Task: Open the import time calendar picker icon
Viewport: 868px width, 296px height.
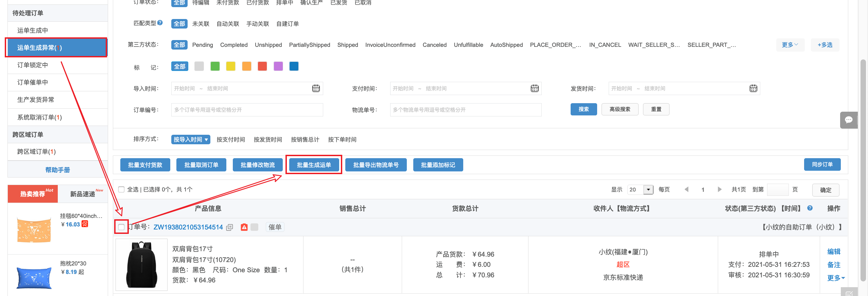Action: point(316,89)
